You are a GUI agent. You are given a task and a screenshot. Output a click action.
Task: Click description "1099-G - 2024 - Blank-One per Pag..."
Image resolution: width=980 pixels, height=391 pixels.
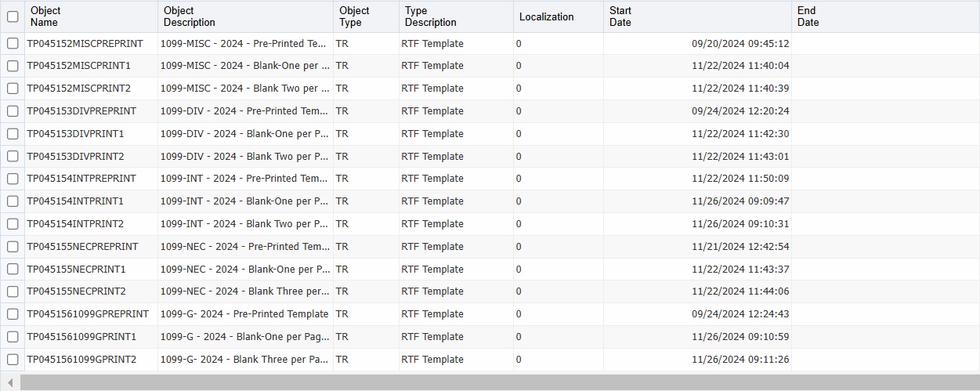coord(244,337)
